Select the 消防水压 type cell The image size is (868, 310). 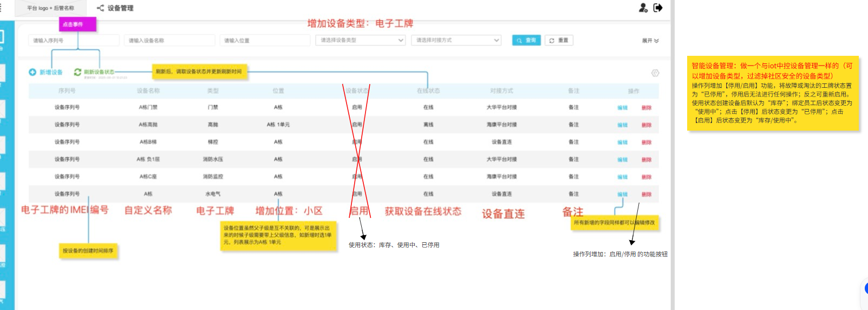[x=213, y=159]
